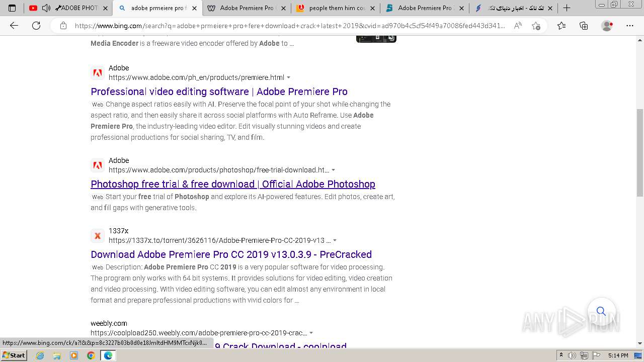644x362 pixels.
Task: Open the network tray icon
Action: pos(584,355)
